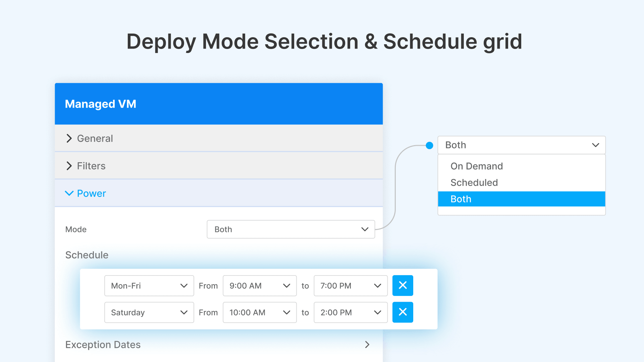This screenshot has width=644, height=362.
Task: Click the Managed VM panel title
Action: 101,104
